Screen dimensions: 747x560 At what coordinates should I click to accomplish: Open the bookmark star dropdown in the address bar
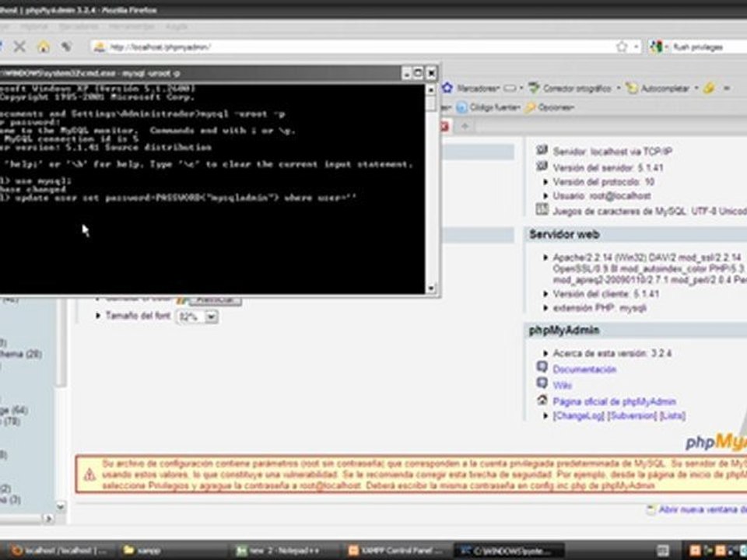point(636,47)
